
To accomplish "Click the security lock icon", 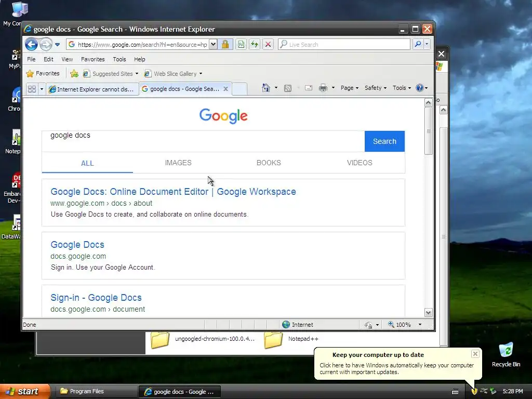I will click(225, 45).
